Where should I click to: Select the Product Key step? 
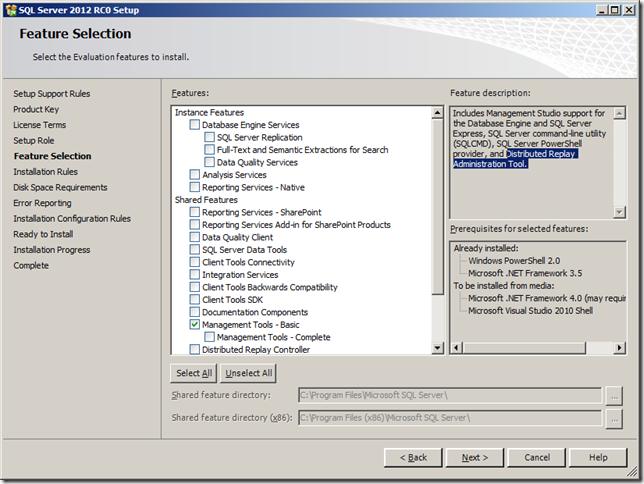[36, 109]
